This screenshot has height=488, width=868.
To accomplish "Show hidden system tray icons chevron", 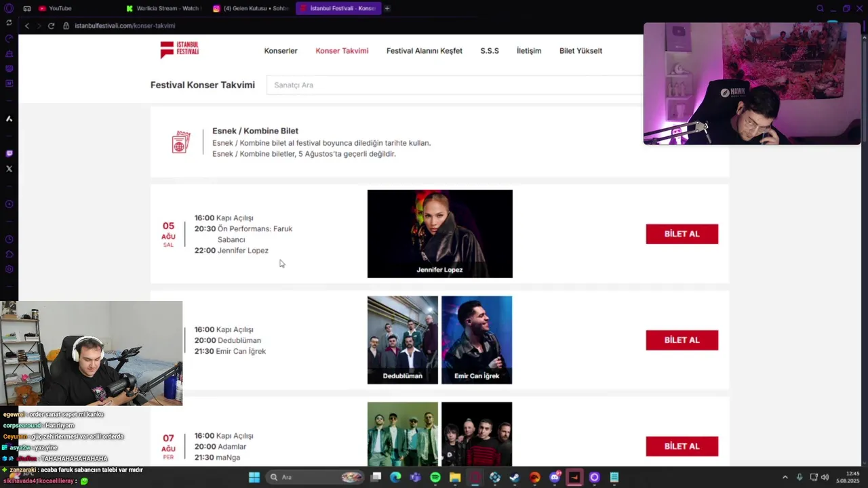I will 785,477.
